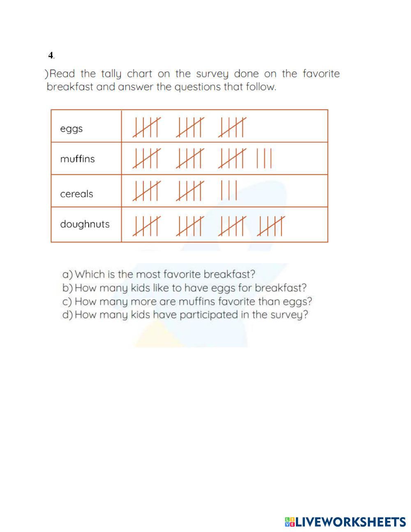Click the 'Read the tally chart' instruction text
Image resolution: width=411 pixels, height=532 pixels.
tap(192, 80)
